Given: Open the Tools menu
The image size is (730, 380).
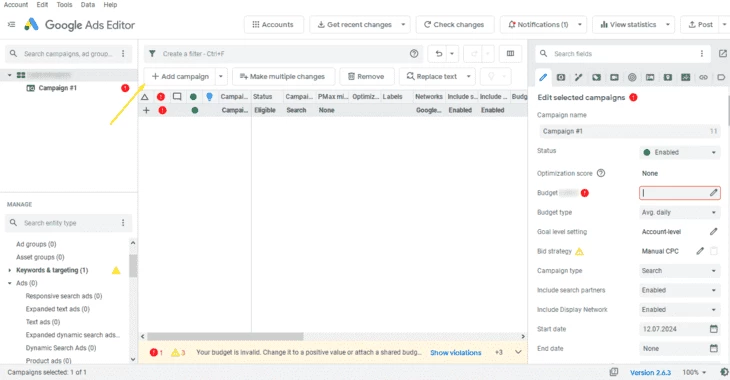Looking at the screenshot, I should (64, 5).
